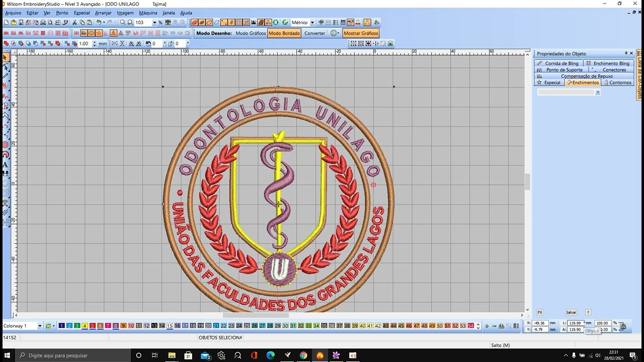Open the Máquina menu
The image size is (644, 362).
tap(148, 13)
